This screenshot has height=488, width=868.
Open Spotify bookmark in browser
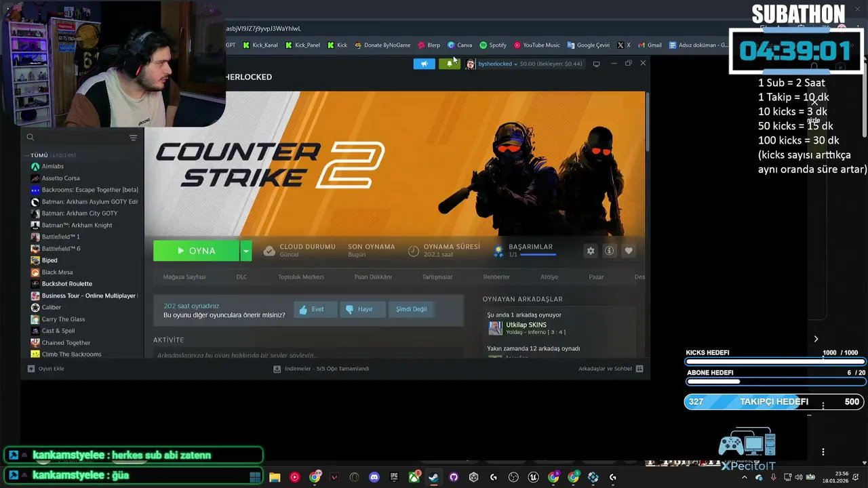(493, 45)
